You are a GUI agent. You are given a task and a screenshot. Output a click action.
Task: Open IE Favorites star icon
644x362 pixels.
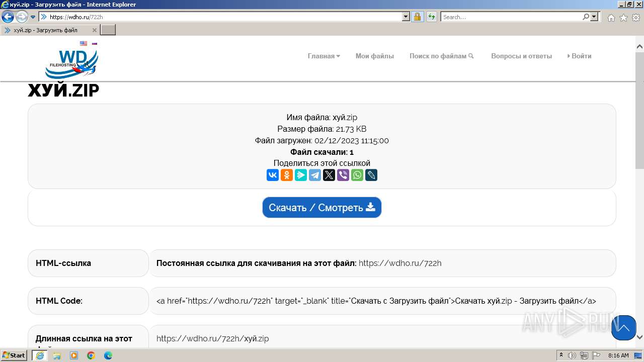[x=623, y=18]
